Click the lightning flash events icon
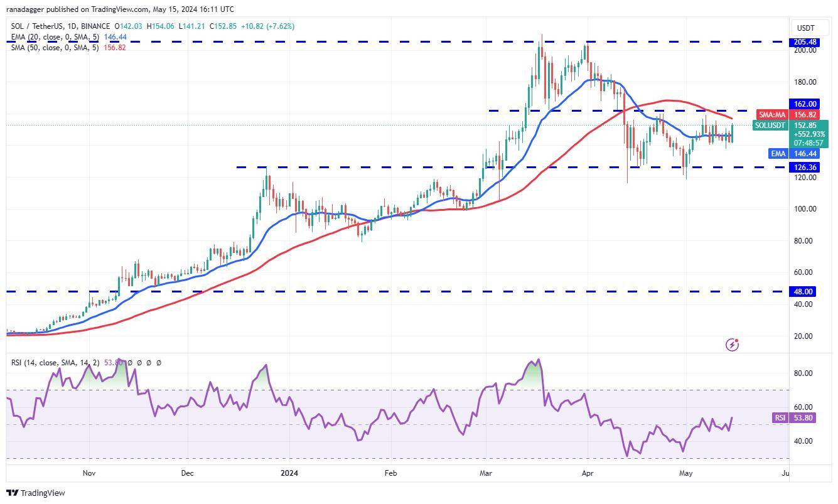838x504 pixels. tap(732, 344)
